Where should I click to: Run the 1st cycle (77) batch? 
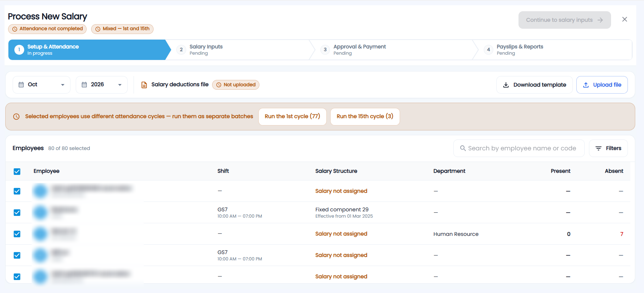[292, 117]
